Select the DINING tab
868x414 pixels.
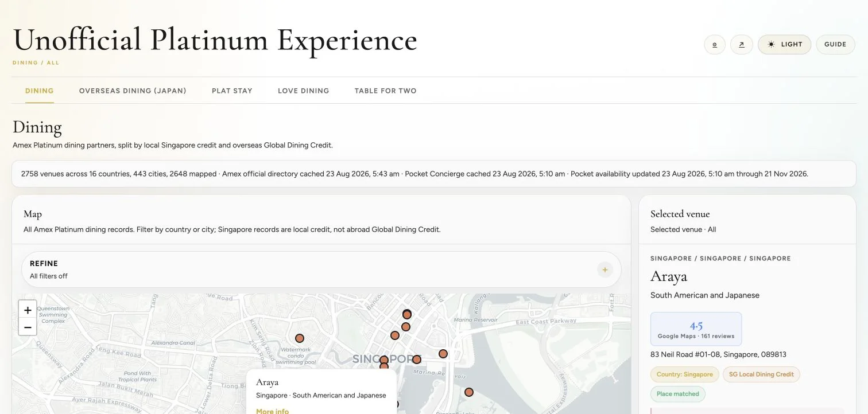point(40,91)
